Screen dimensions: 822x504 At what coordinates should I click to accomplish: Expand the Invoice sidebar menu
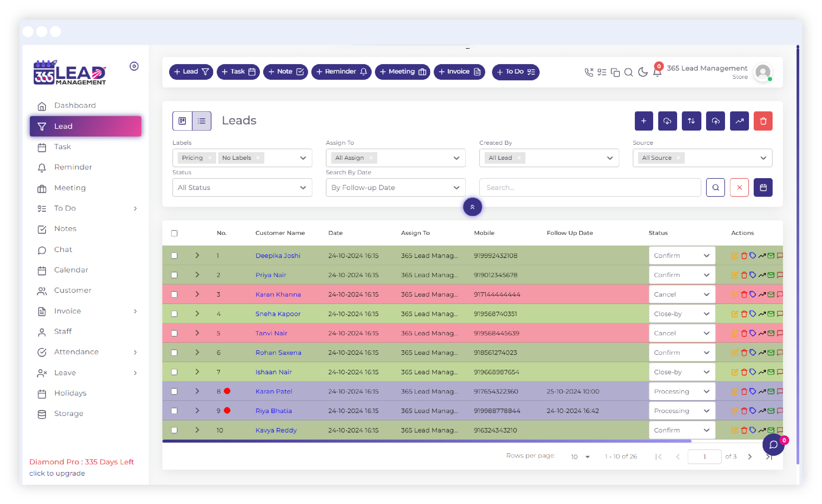85,311
